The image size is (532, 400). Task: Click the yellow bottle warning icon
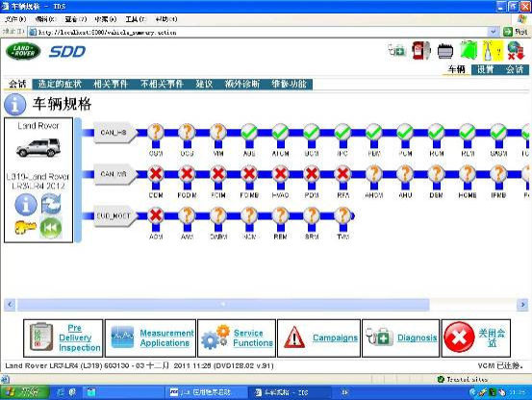click(493, 51)
